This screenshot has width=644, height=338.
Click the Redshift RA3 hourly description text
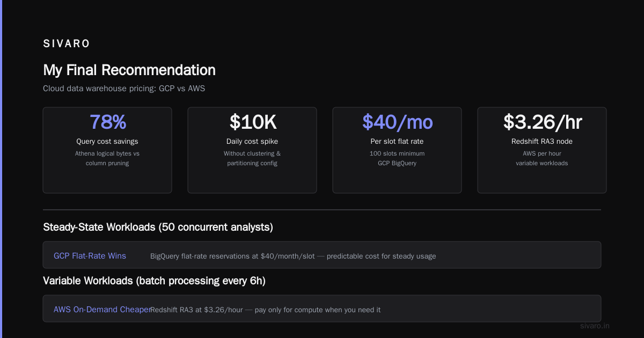tap(266, 310)
